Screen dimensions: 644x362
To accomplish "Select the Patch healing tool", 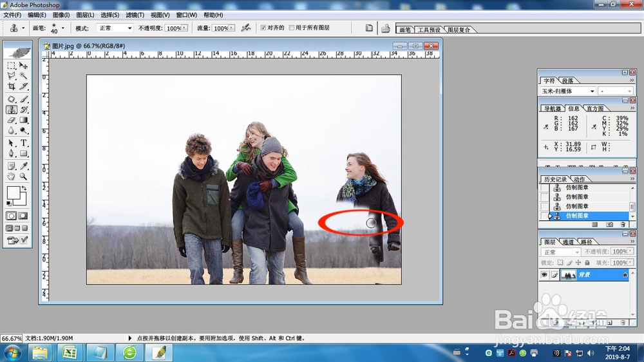I will [x=12, y=99].
